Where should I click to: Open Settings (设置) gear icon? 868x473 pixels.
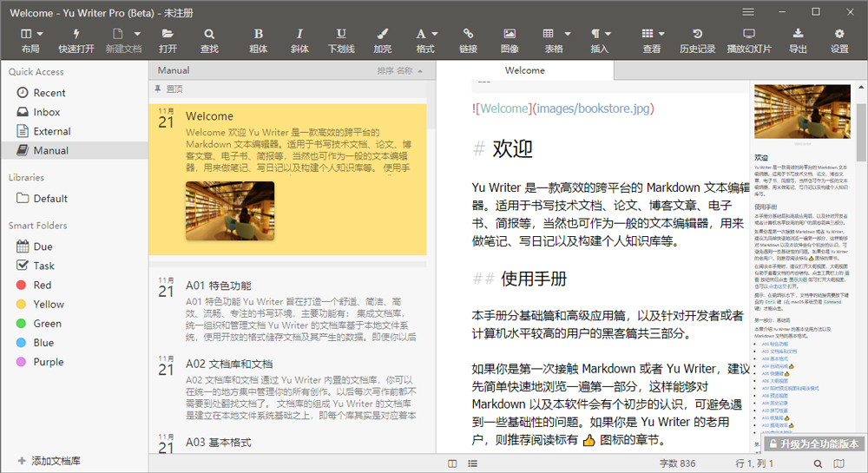pyautogui.click(x=839, y=34)
